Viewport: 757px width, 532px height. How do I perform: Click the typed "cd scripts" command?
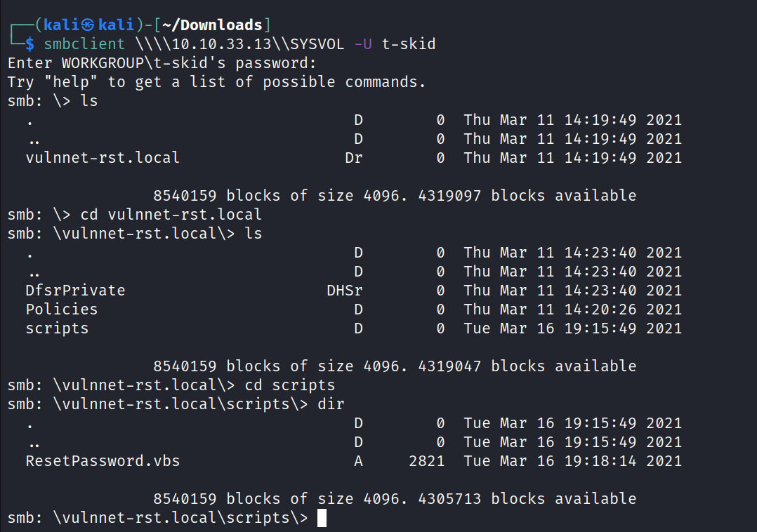[290, 385]
